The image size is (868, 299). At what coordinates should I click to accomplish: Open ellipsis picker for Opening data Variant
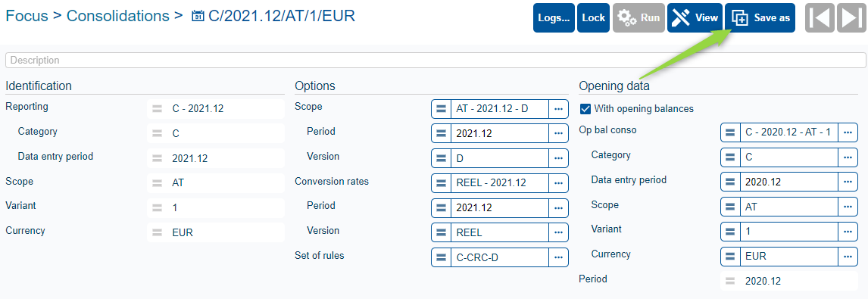[x=848, y=232]
